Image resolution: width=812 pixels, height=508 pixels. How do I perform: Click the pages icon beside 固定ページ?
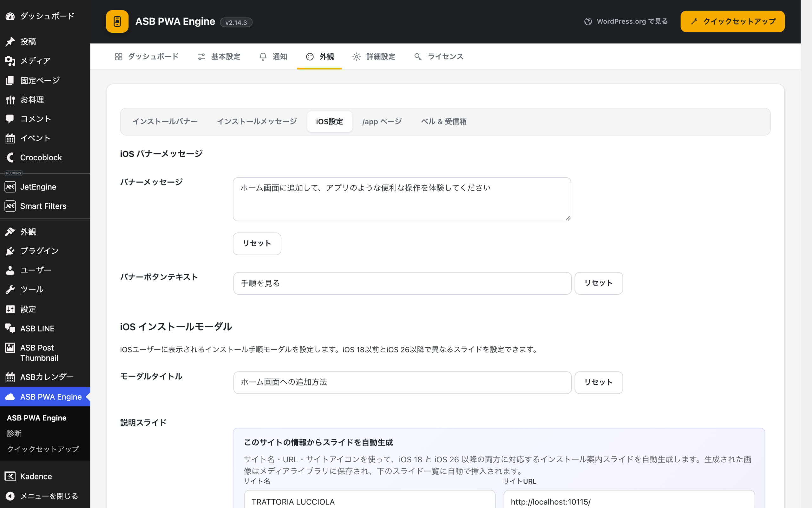point(10,80)
